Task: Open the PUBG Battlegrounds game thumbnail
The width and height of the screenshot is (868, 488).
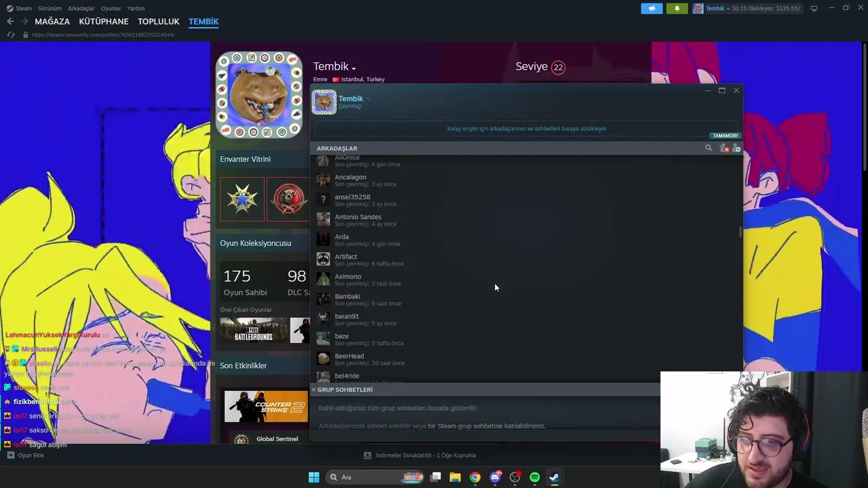Action: (254, 331)
